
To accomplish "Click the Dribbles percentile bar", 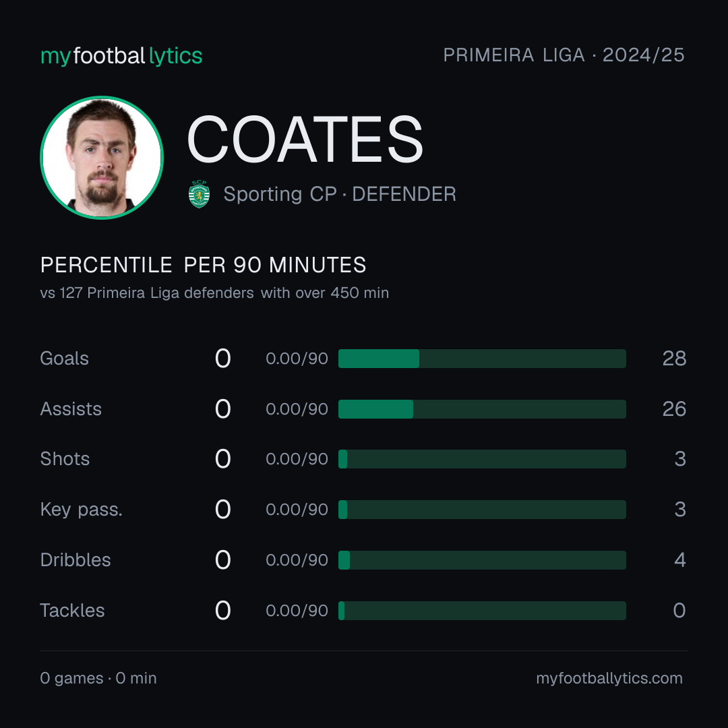I will tap(482, 560).
